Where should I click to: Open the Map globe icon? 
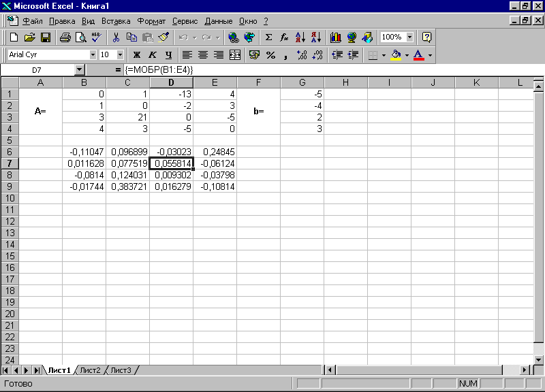pyautogui.click(x=352, y=37)
